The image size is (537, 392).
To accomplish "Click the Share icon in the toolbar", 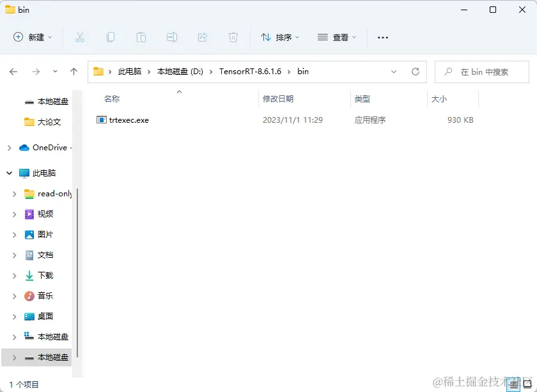I will (x=203, y=38).
